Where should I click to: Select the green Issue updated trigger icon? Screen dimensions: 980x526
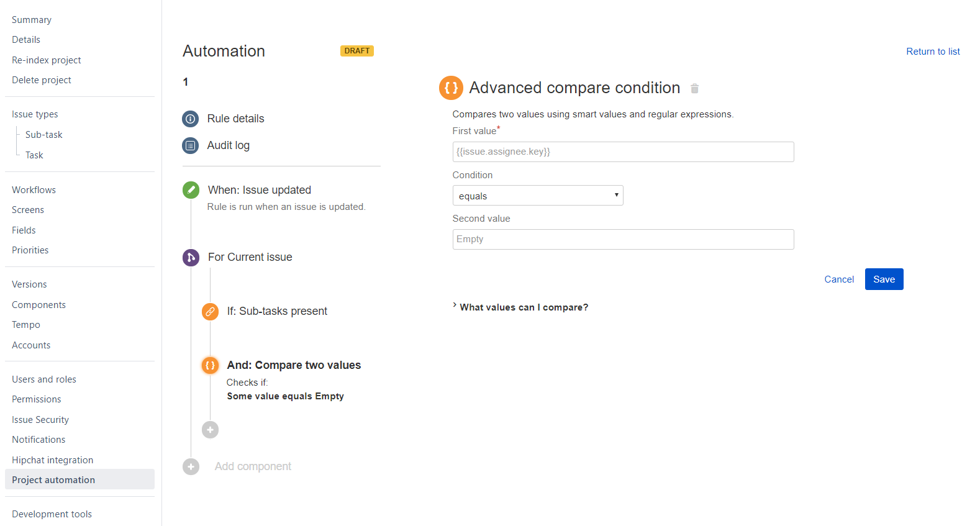click(191, 190)
